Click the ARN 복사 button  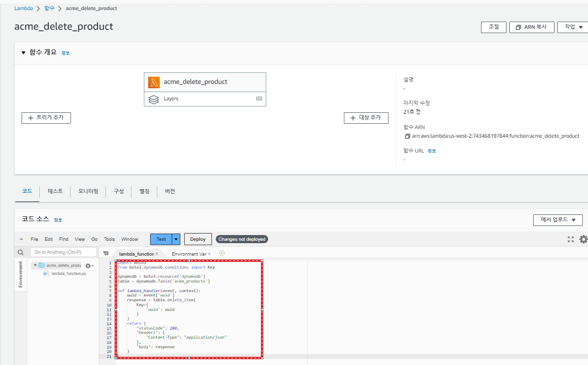[531, 27]
